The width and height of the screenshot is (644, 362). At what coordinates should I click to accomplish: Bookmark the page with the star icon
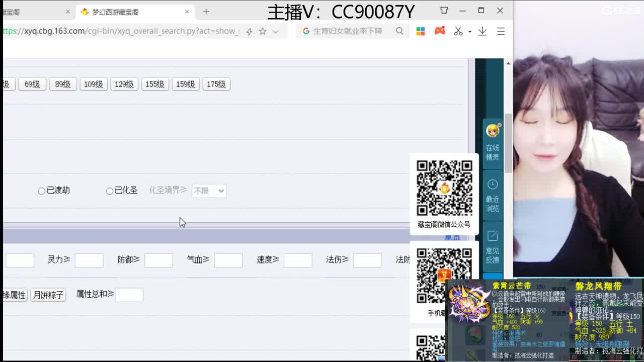pyautogui.click(x=263, y=31)
